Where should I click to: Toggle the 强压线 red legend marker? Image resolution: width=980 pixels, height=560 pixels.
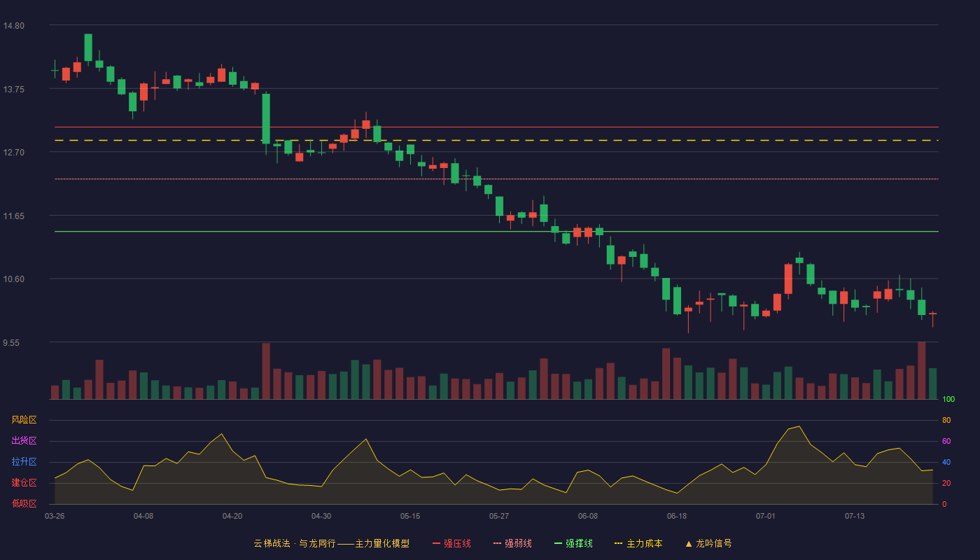point(436,543)
